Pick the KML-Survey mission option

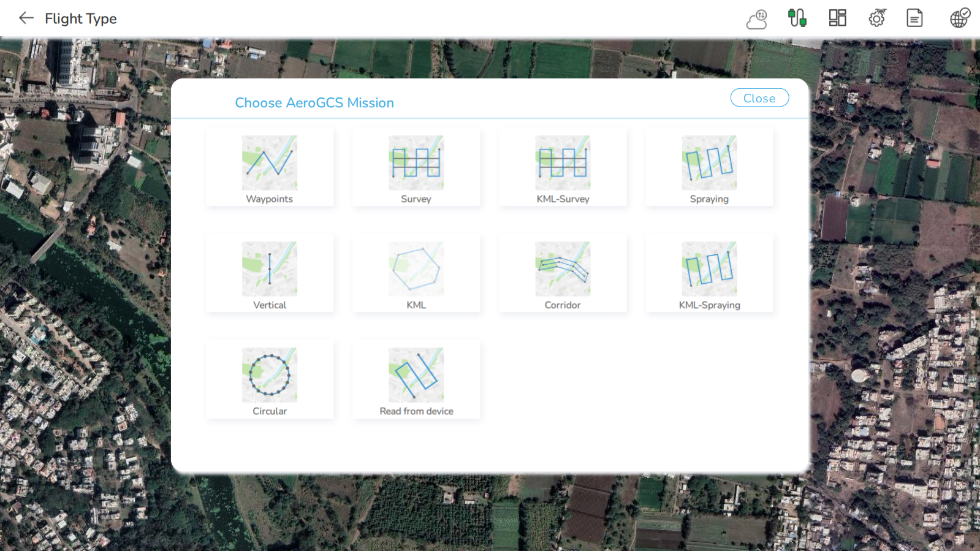tap(563, 168)
